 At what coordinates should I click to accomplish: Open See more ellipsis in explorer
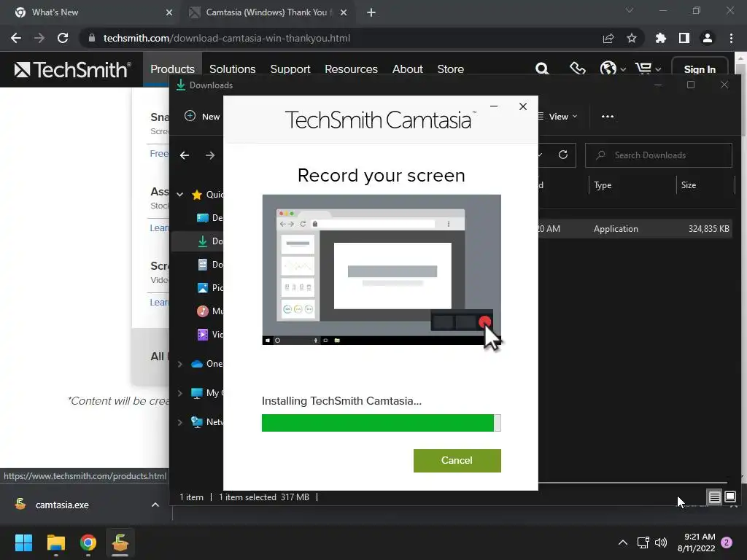[608, 116]
